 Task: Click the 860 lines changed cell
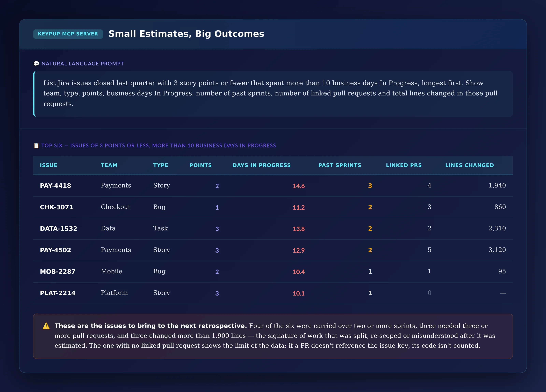(500, 207)
